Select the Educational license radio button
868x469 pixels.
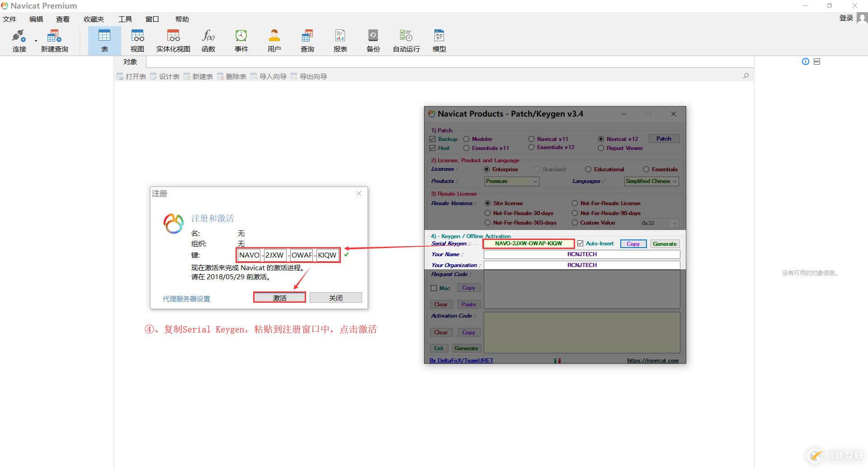pyautogui.click(x=588, y=169)
